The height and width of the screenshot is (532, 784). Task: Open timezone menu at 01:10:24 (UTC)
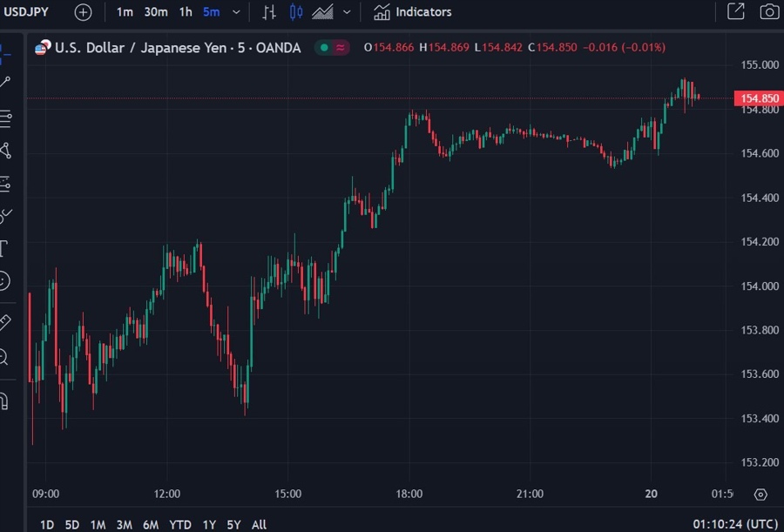coord(735,524)
